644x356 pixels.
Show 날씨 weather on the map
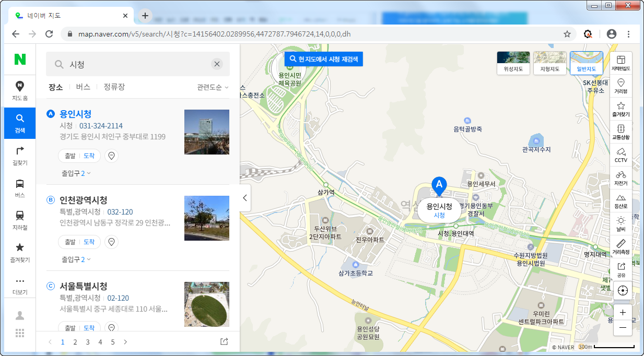point(621,224)
